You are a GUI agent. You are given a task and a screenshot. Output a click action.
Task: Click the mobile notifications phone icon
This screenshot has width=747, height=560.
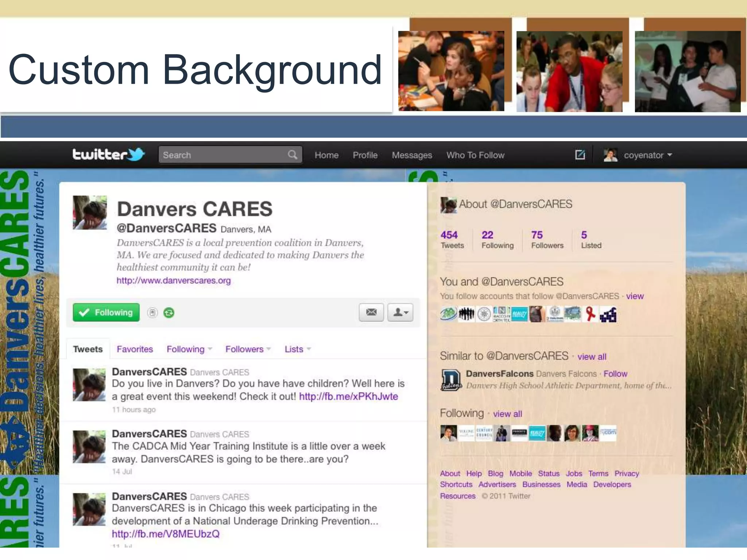tap(152, 313)
